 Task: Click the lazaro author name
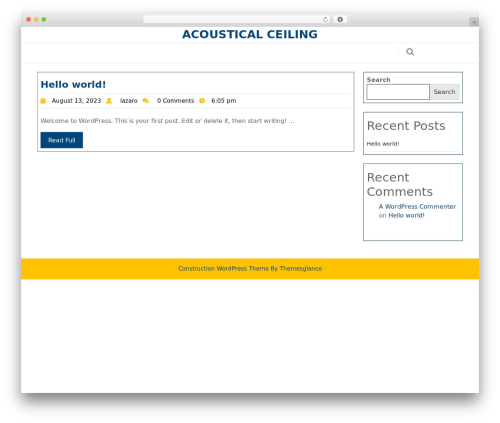click(x=129, y=101)
